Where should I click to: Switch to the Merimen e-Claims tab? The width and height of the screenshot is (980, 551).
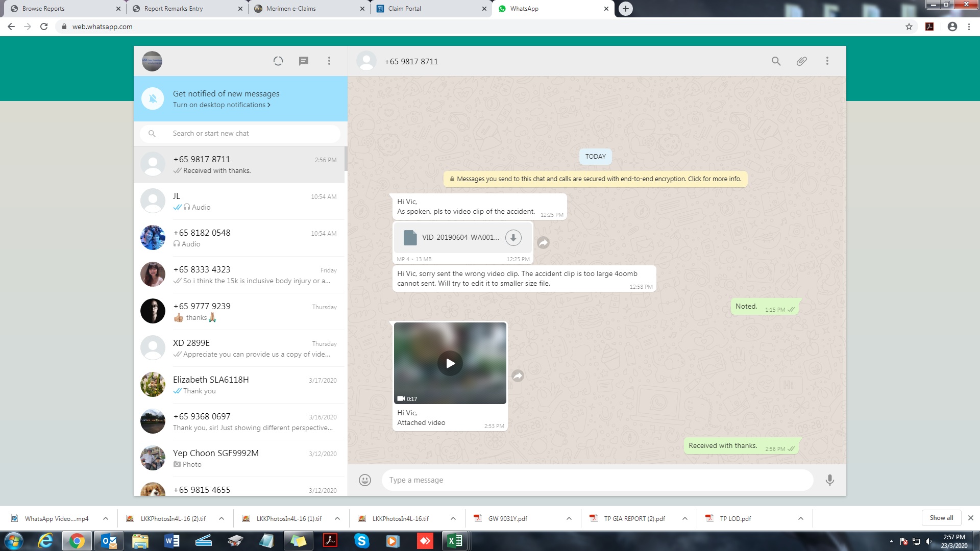[291, 9]
